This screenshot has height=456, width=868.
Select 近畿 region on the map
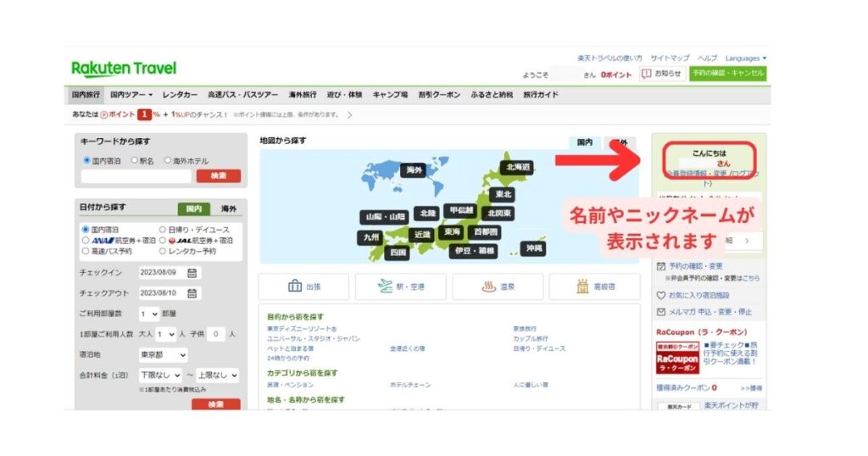422,235
